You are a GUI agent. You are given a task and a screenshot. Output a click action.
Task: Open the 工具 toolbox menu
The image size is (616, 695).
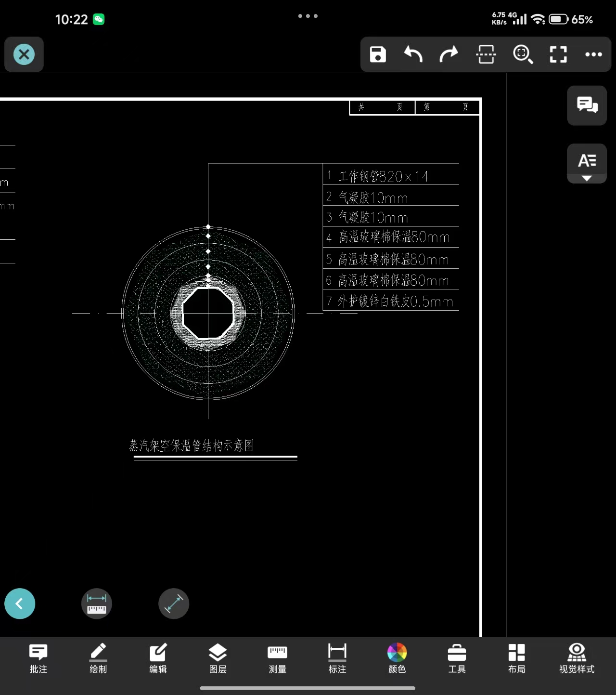(457, 658)
